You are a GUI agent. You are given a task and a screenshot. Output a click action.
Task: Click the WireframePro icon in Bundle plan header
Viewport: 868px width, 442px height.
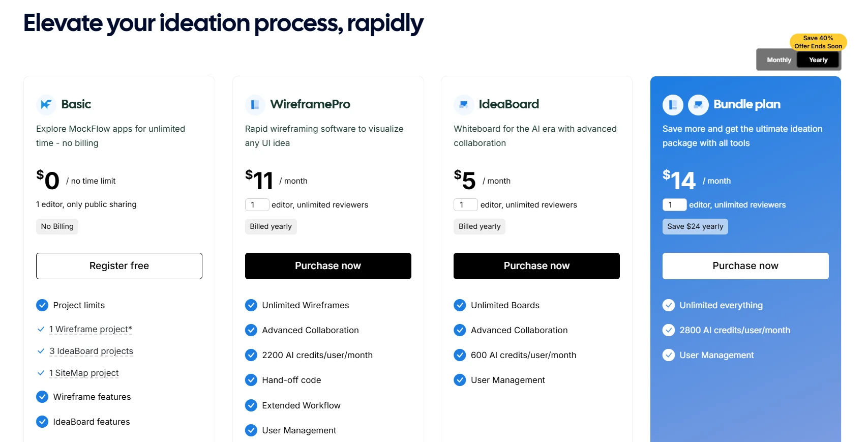point(672,104)
